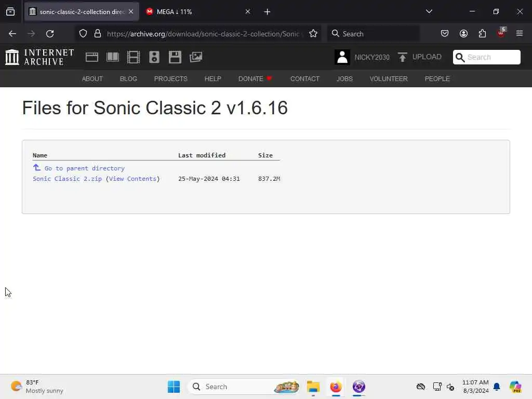Screen dimensions: 532x399
Task: Open uBlock Origin extension icon
Action: [501, 33]
